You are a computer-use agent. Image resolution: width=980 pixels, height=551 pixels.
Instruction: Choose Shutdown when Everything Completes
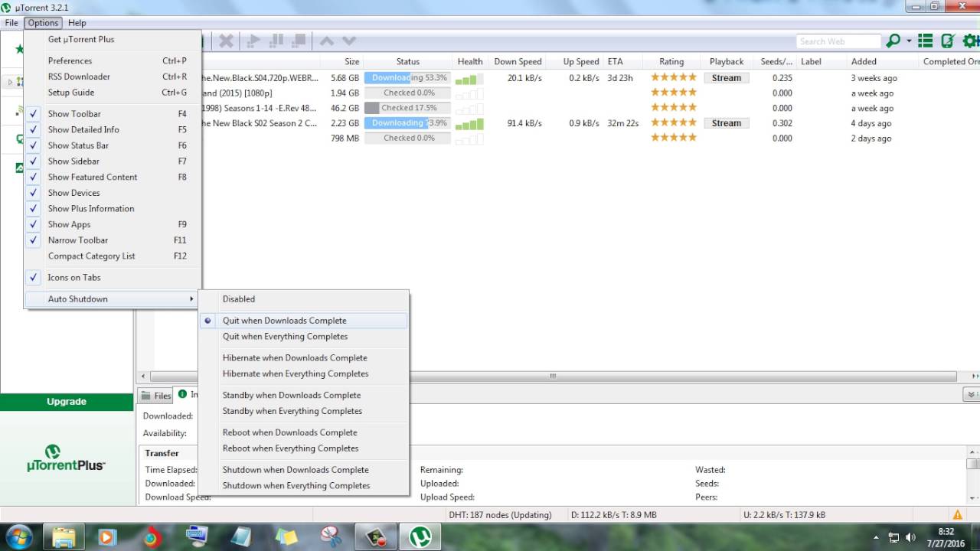303,486
